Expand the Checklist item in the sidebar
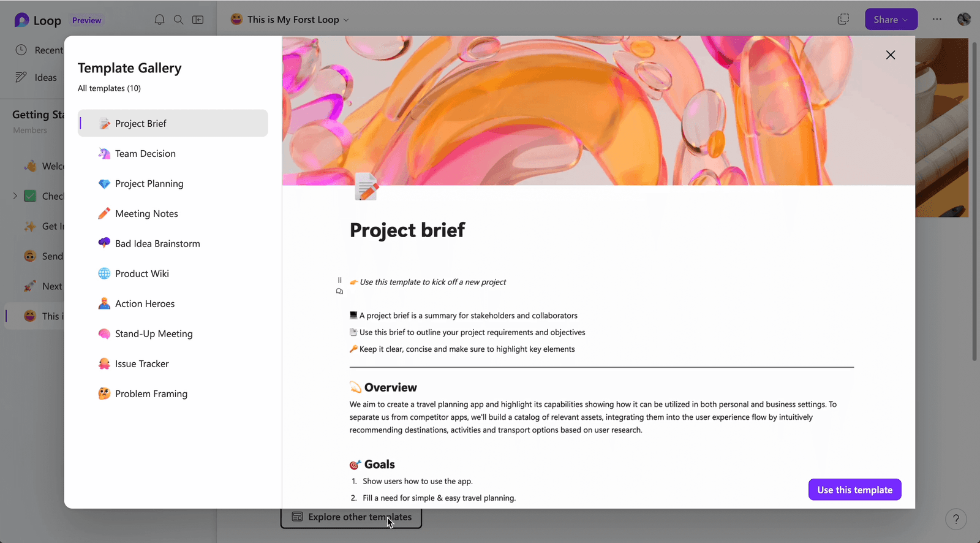The height and width of the screenshot is (543, 980). pos(15,196)
